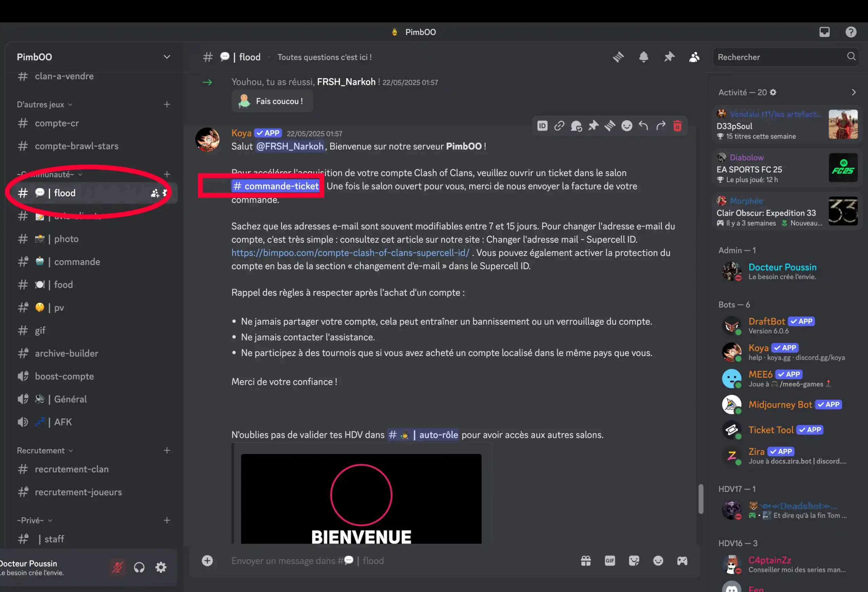Click @FRSH_Narkoh mention
The image size is (868, 592).
[x=290, y=146]
